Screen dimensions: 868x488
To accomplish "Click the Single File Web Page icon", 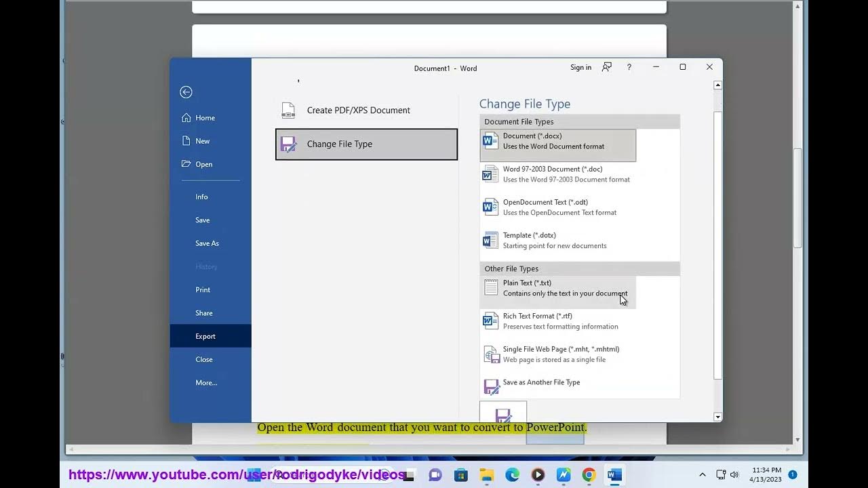I will (x=490, y=354).
